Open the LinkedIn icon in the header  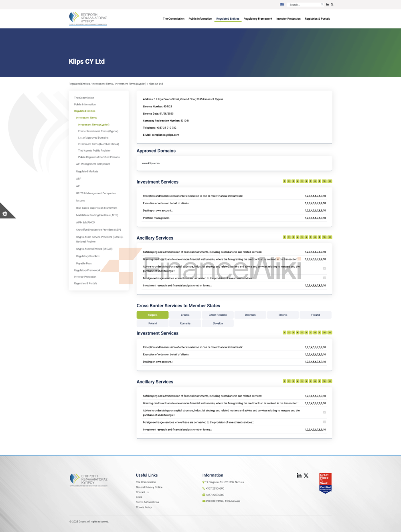pos(327,4)
